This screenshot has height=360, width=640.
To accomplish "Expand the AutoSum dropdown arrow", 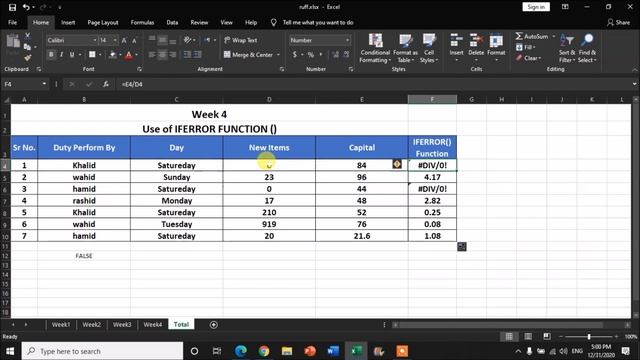I will tap(554, 36).
